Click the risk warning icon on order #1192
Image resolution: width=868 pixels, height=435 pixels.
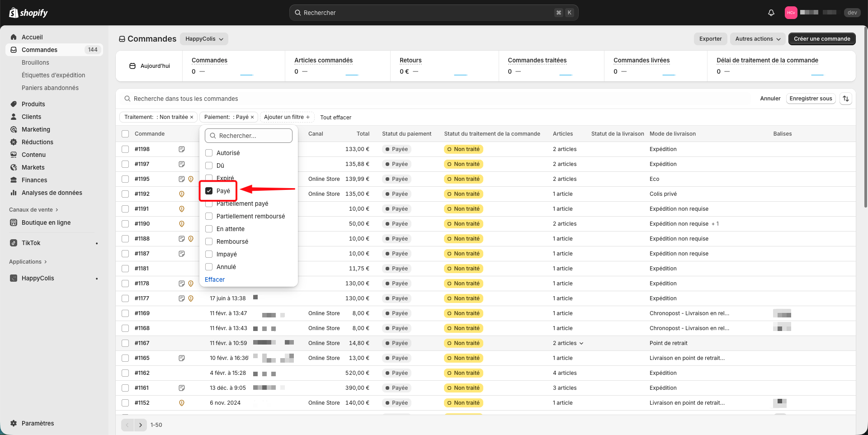coord(182,194)
